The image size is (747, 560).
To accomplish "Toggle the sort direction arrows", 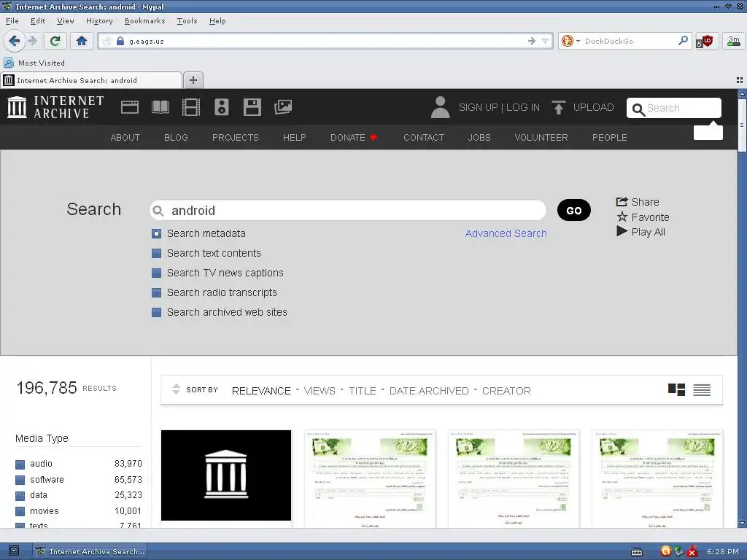I will [x=177, y=389].
